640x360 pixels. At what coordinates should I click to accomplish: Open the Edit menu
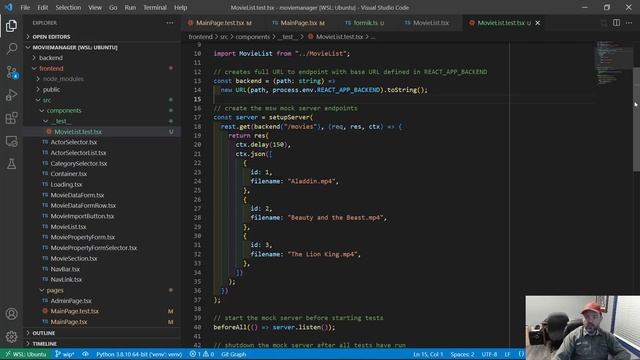pos(42,7)
